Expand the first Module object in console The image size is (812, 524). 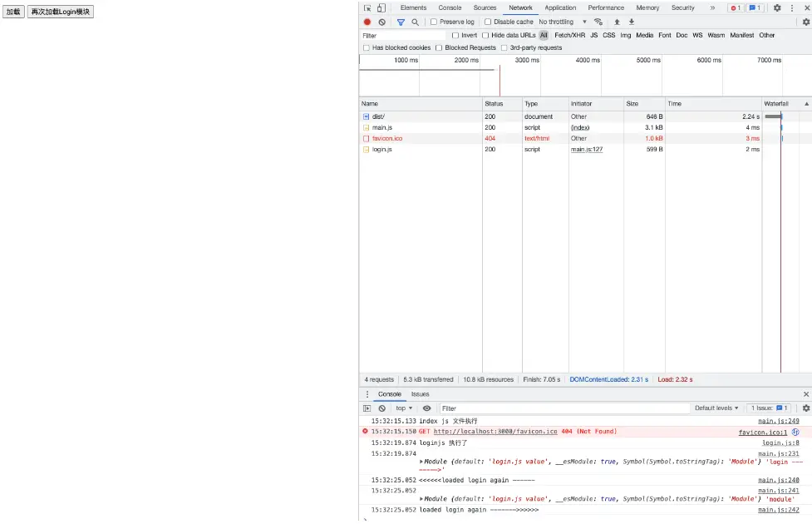(421, 462)
